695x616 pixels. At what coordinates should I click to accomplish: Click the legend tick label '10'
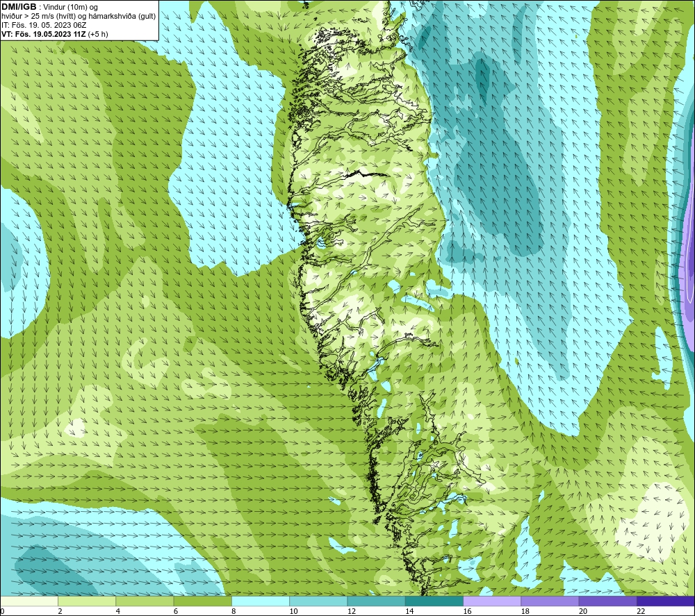[293, 612]
